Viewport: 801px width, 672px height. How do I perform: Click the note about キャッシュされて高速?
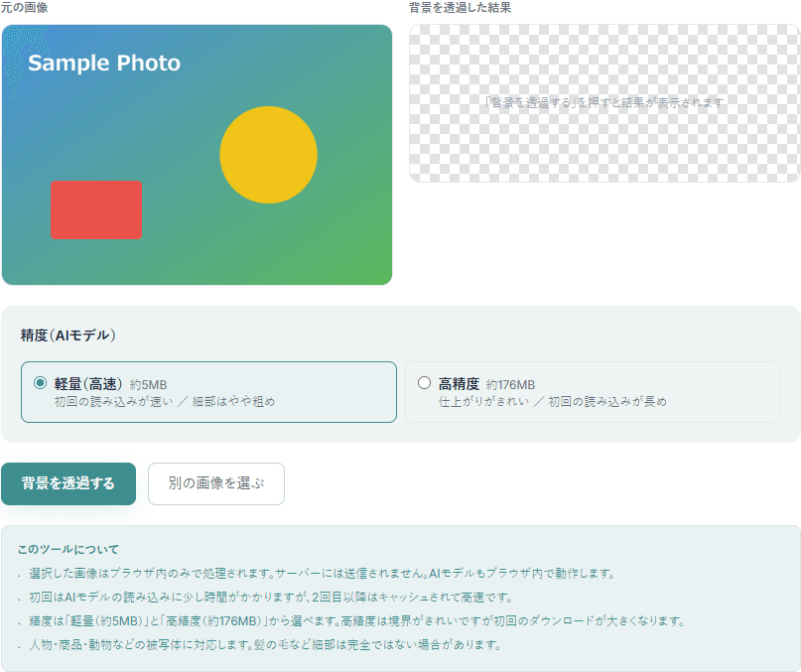(x=271, y=597)
